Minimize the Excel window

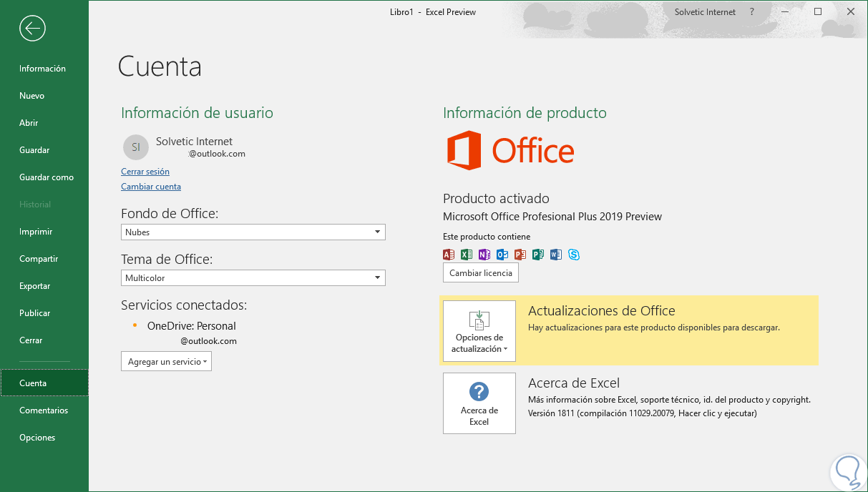point(785,12)
